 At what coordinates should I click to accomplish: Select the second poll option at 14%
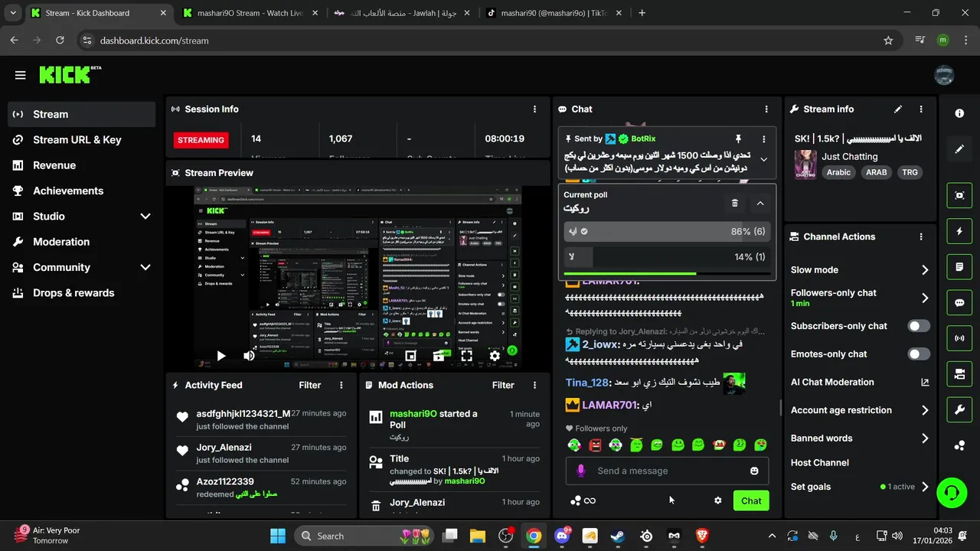pyautogui.click(x=666, y=257)
